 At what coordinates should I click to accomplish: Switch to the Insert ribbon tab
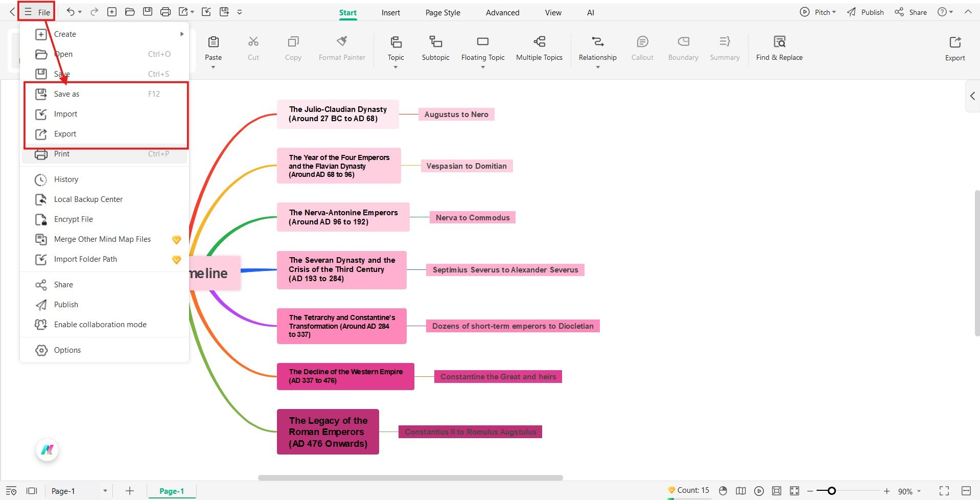pos(390,12)
